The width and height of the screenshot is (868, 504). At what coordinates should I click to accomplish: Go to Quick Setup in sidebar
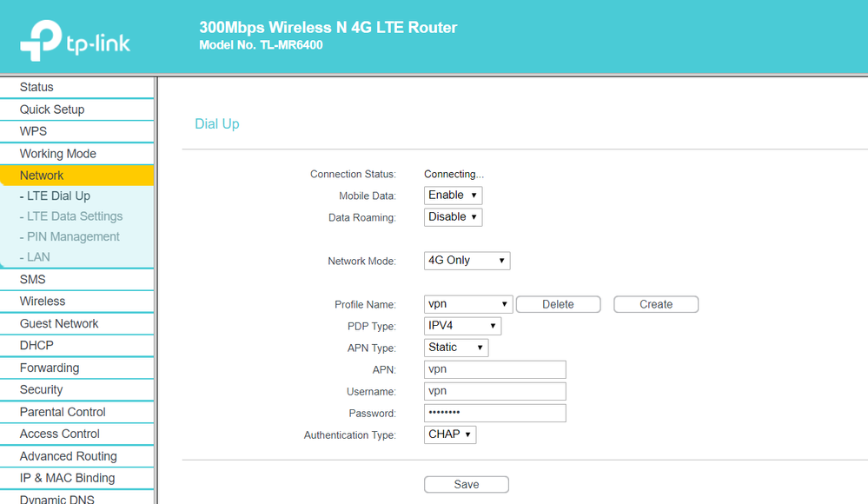tap(52, 109)
